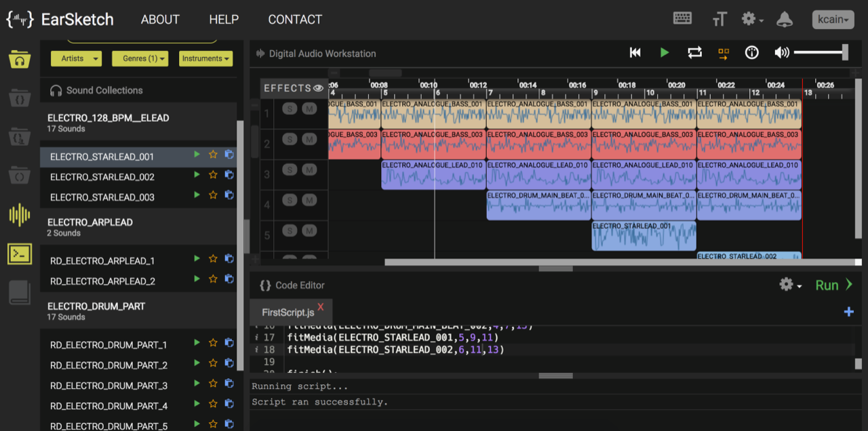The width and height of the screenshot is (868, 431).
Task: Open the sound browser headphones folder
Action: [x=20, y=60]
